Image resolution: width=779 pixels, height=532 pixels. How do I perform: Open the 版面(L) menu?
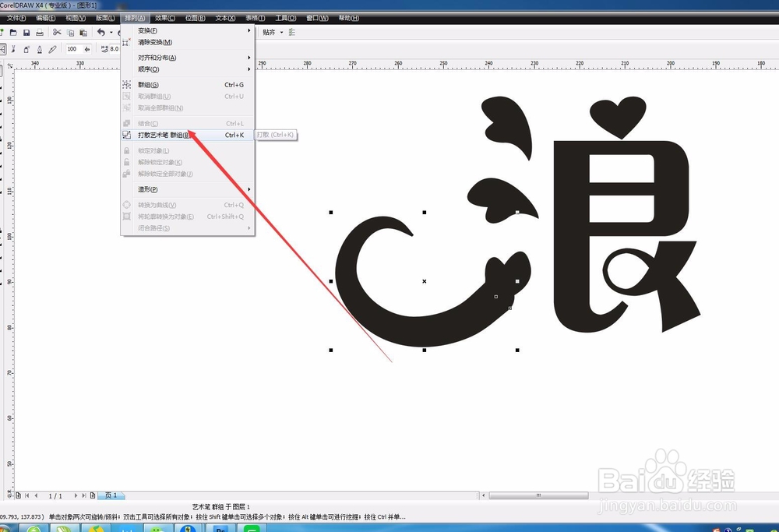coord(105,19)
